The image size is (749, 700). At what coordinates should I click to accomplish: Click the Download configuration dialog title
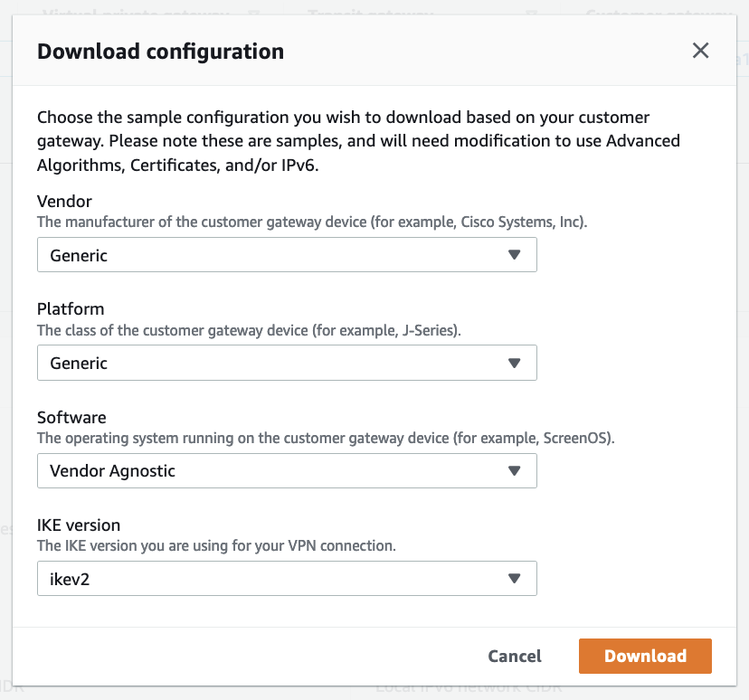(160, 52)
